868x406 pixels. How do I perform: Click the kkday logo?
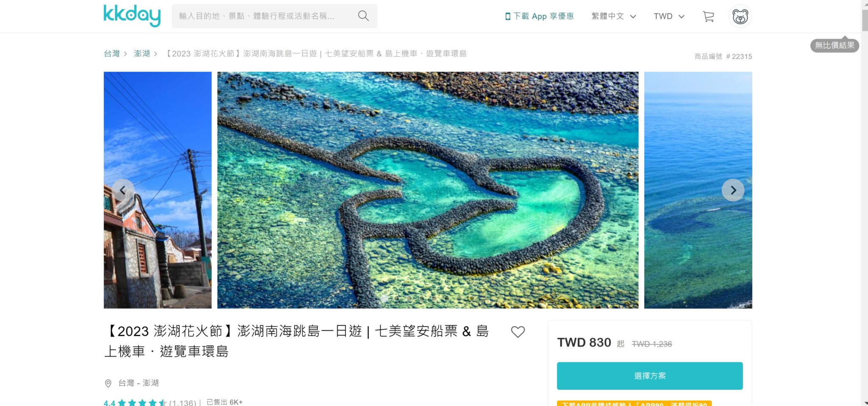pyautogui.click(x=132, y=16)
